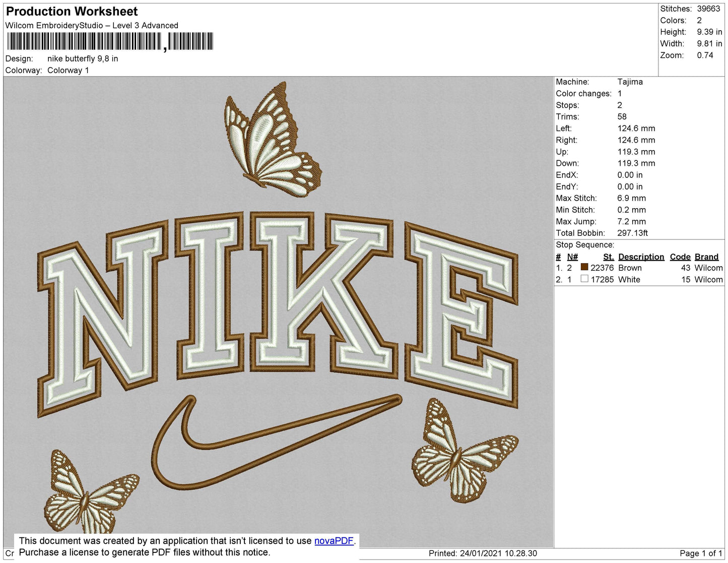Viewport: 728px width, 563px height.
Task: Select the EndX 0.00 in value
Action: [630, 175]
